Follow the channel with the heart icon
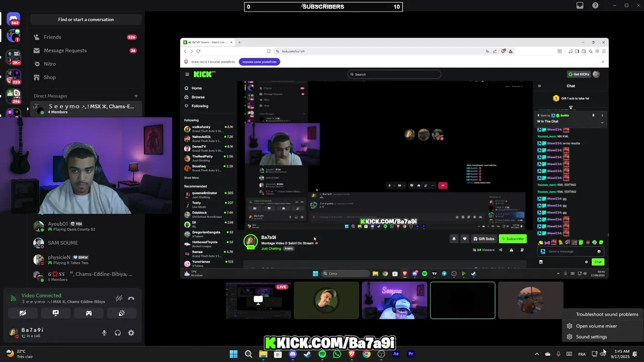Image resolution: width=644 pixels, height=362 pixels. [465, 239]
